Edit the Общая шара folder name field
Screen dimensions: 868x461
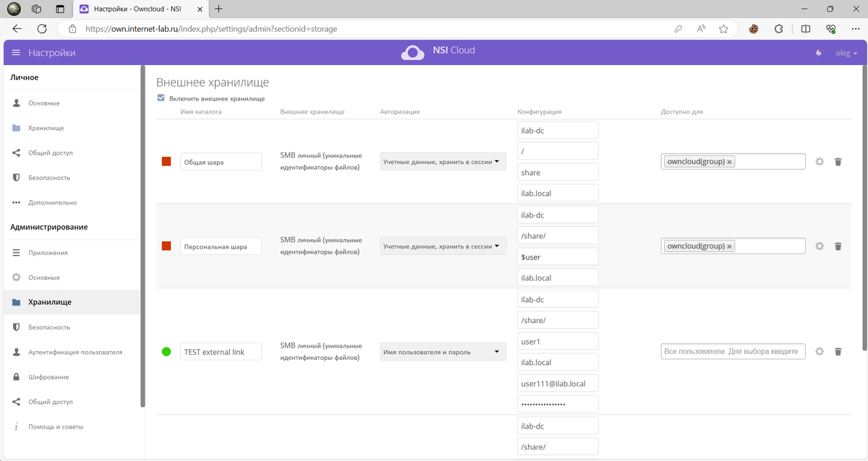pyautogui.click(x=221, y=162)
